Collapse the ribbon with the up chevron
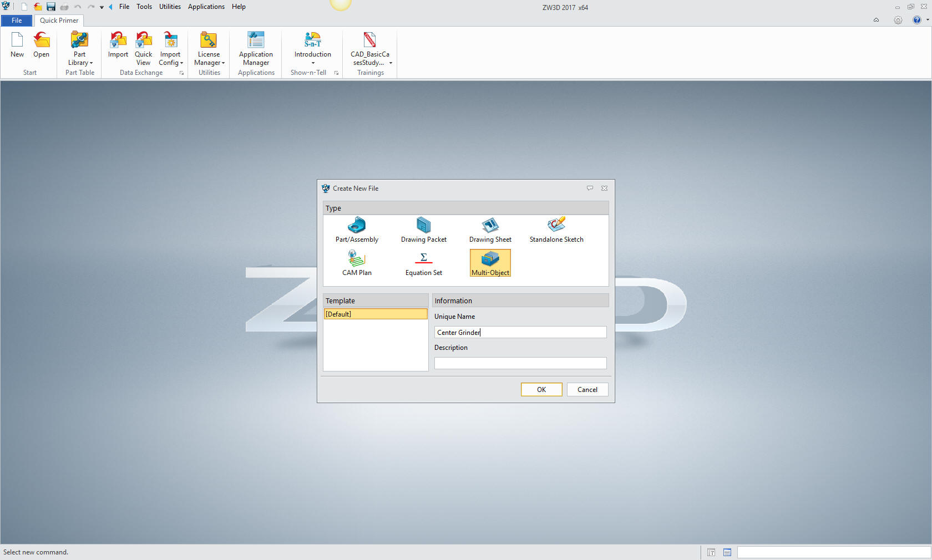This screenshot has width=932, height=560. pos(876,20)
